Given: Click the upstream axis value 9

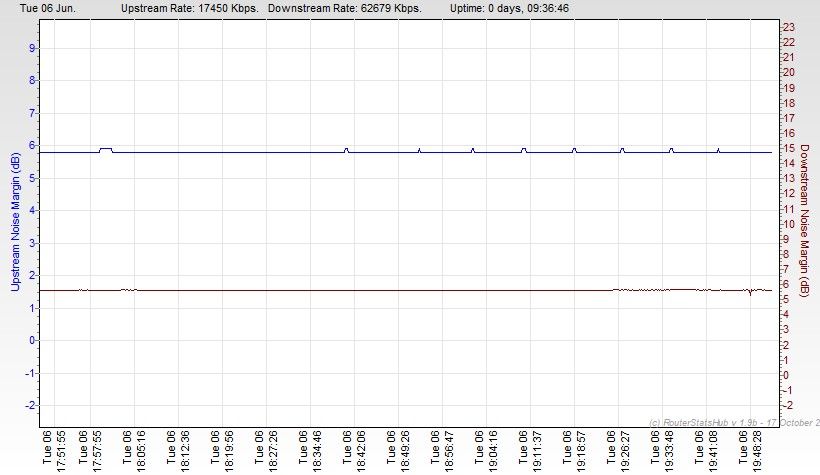Looking at the screenshot, I should coord(32,48).
